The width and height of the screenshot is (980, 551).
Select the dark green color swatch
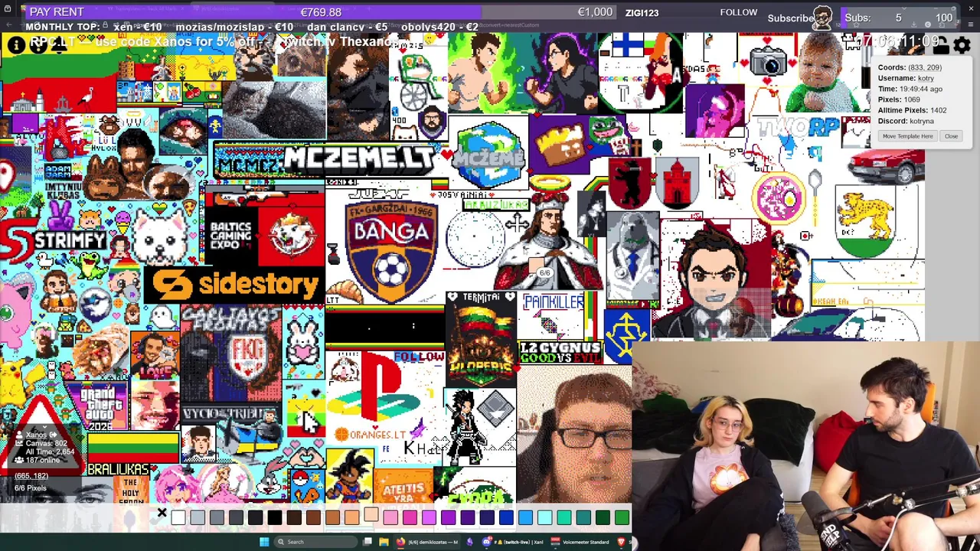pyautogui.click(x=603, y=518)
